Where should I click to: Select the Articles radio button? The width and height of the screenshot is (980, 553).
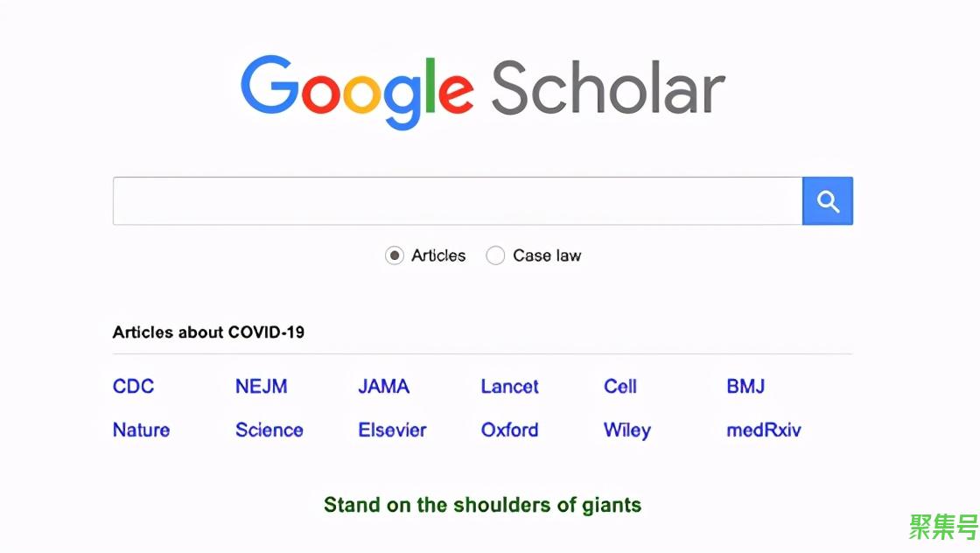395,255
